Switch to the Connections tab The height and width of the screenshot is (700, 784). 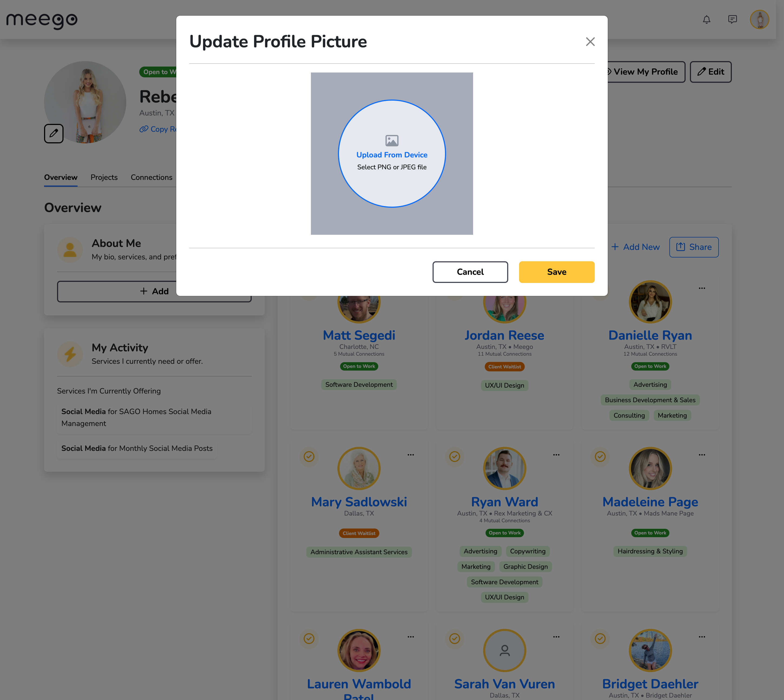click(151, 177)
